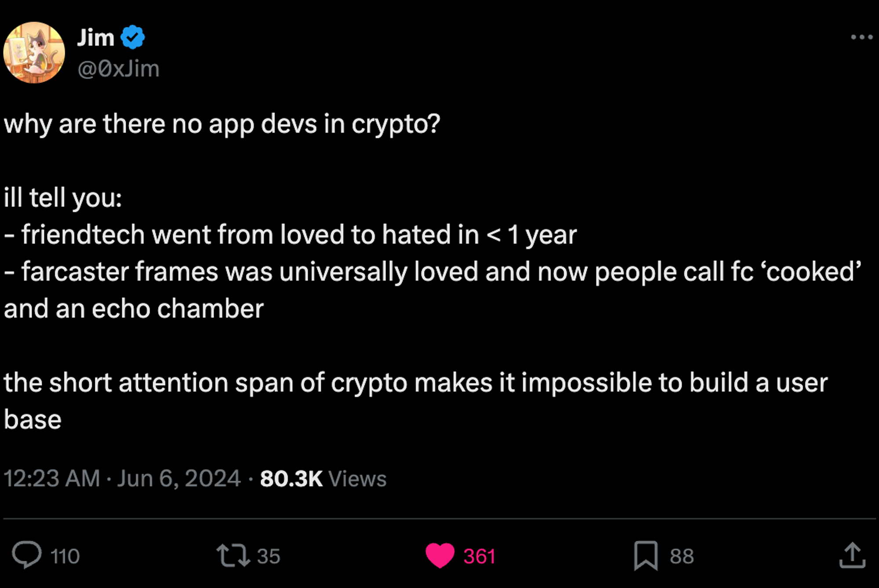Open the @0xJim handle link
The height and width of the screenshot is (588, 879).
tap(118, 69)
